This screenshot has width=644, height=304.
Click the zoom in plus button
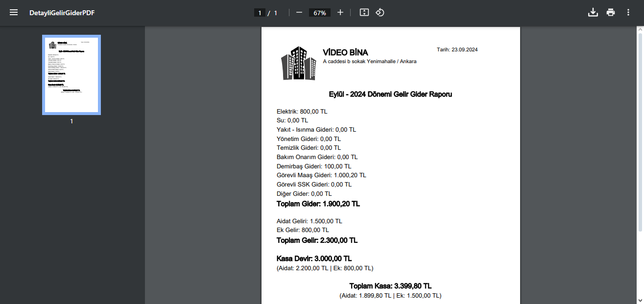(340, 13)
